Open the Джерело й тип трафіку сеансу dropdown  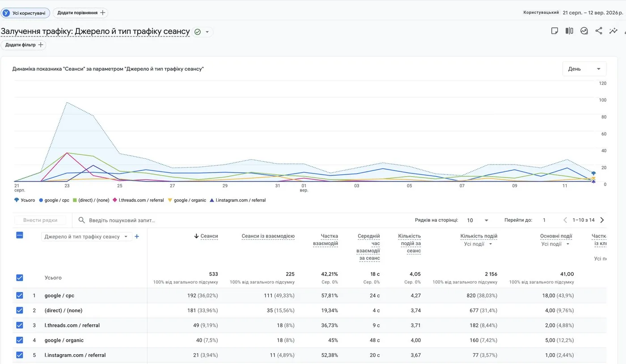point(87,237)
